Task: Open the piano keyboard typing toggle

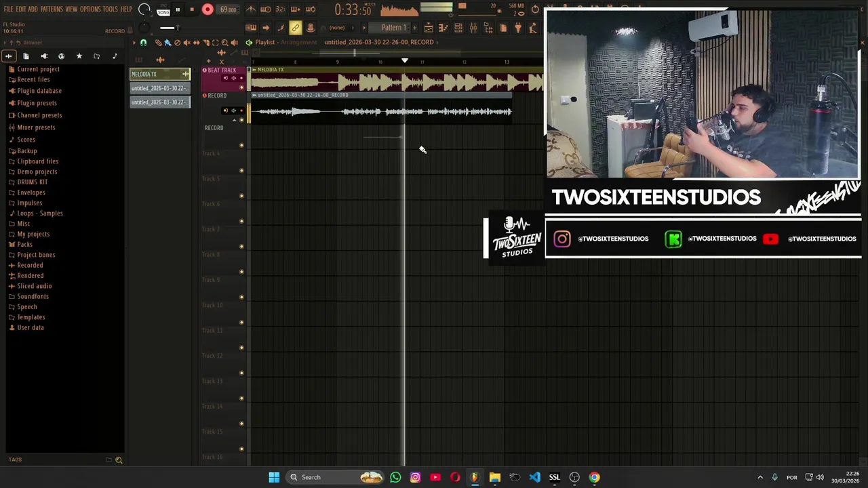Action: tap(251, 28)
